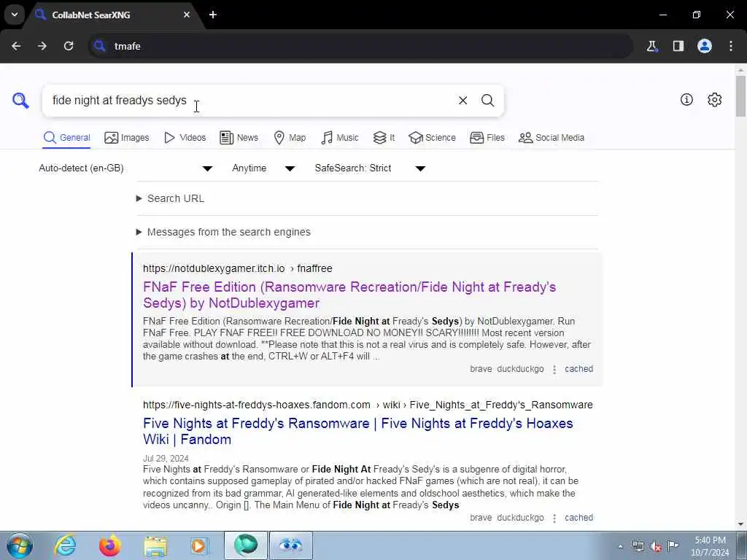Switch to the Map category tab
747x560 pixels.
click(290, 138)
